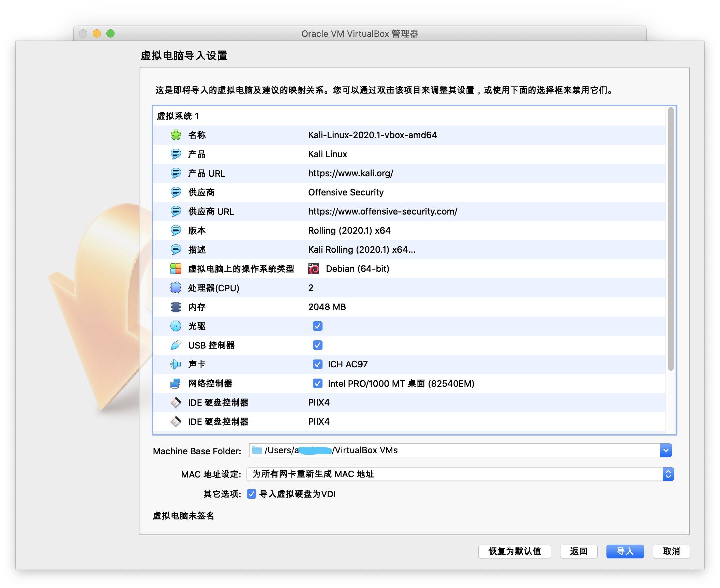Viewport: 720px width, 588px height.
Task: Click the Debian swirl icon
Action: (x=314, y=269)
